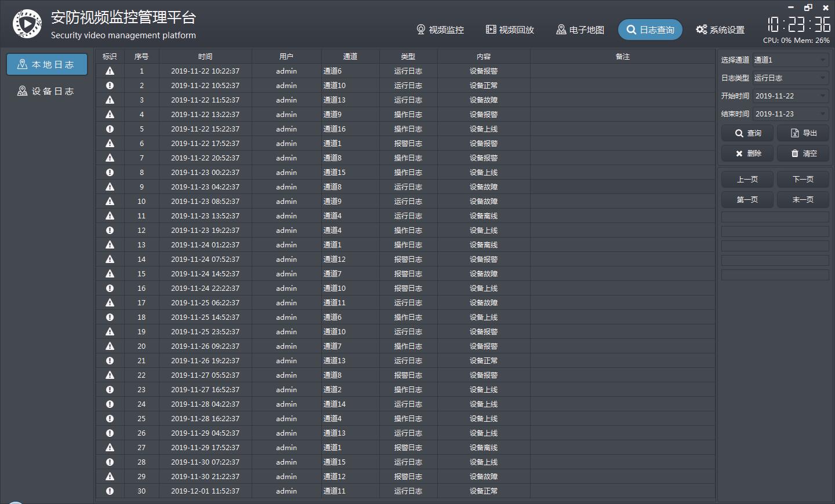This screenshot has height=504, width=835.
Task: Click the 类型 column header
Action: tap(408, 56)
